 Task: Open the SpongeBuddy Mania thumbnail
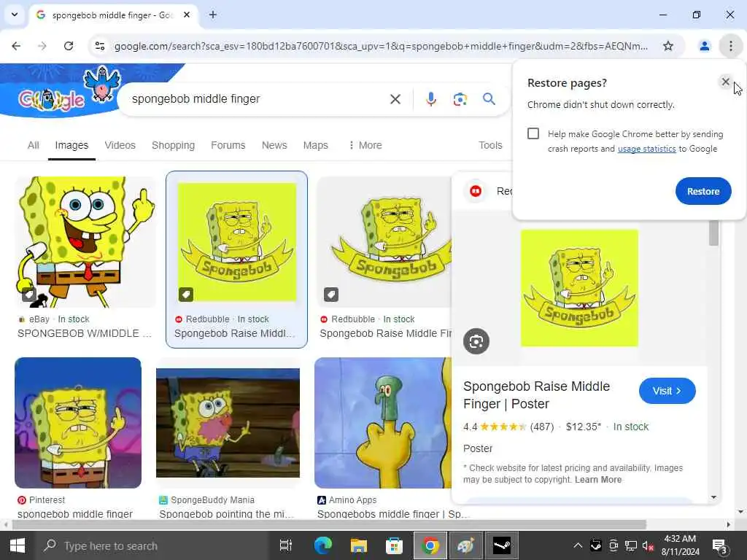(x=228, y=423)
